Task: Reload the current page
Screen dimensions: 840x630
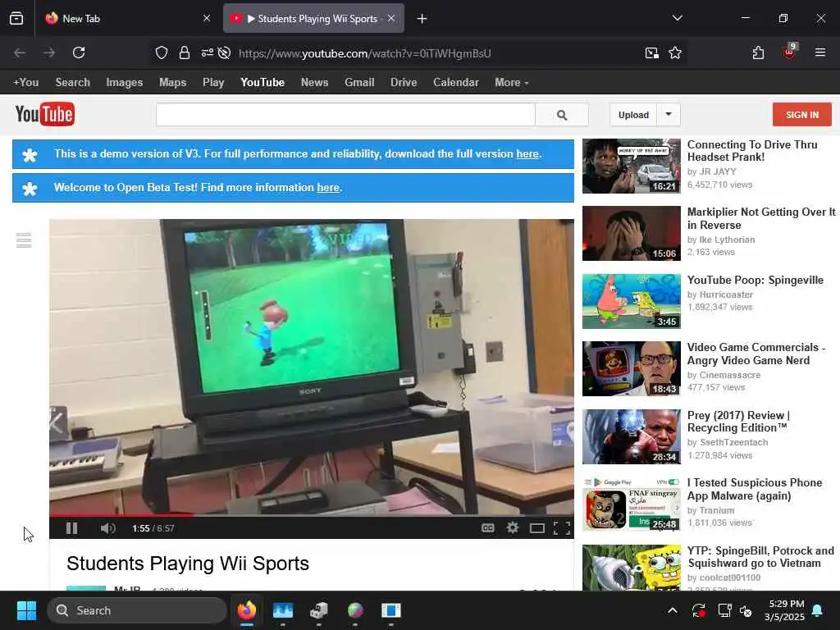Action: click(x=79, y=52)
